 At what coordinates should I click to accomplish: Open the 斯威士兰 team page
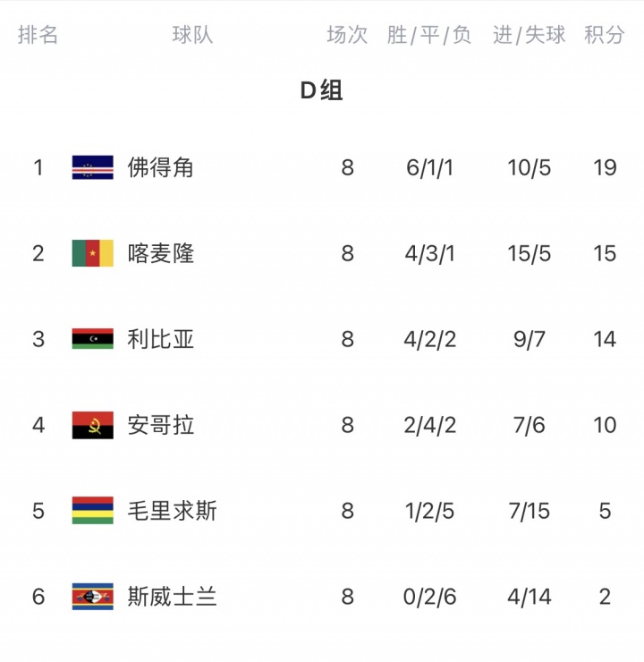[172, 597]
